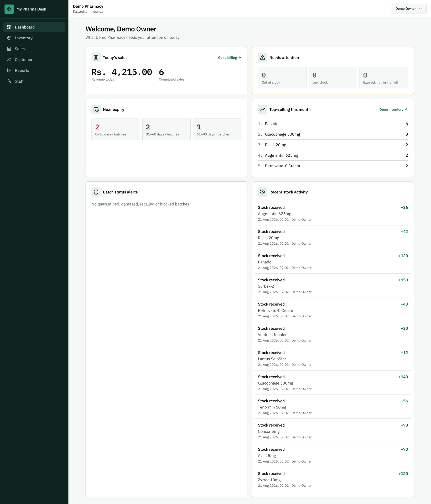Screen dimensions: 431x504
Task: Click the Today's sales receipt icon
Action: 96,57
